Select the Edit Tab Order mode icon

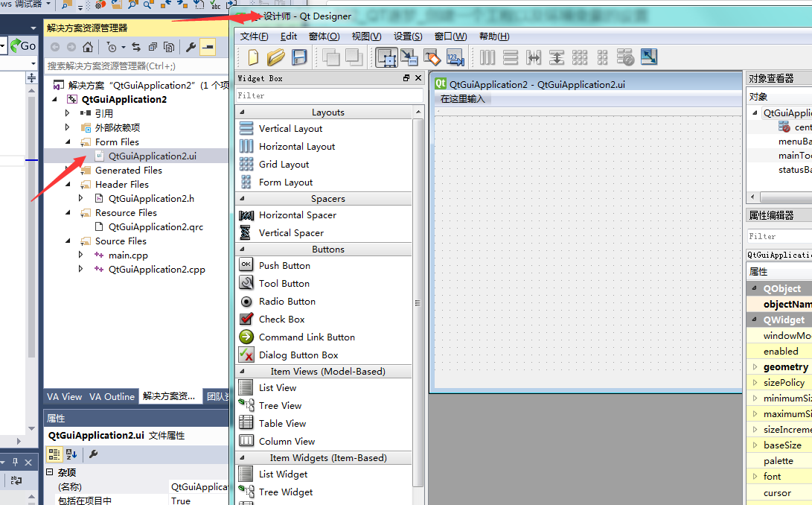click(455, 57)
